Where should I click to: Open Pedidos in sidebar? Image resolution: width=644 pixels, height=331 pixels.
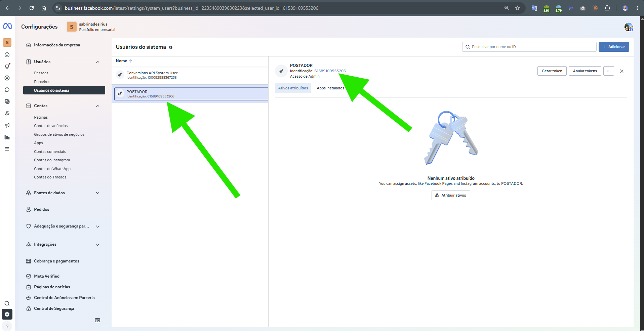point(41,209)
